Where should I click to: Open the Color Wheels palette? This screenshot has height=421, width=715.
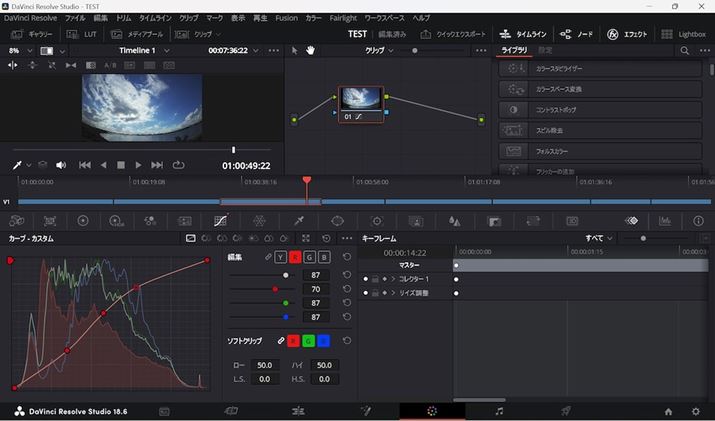[x=83, y=221]
